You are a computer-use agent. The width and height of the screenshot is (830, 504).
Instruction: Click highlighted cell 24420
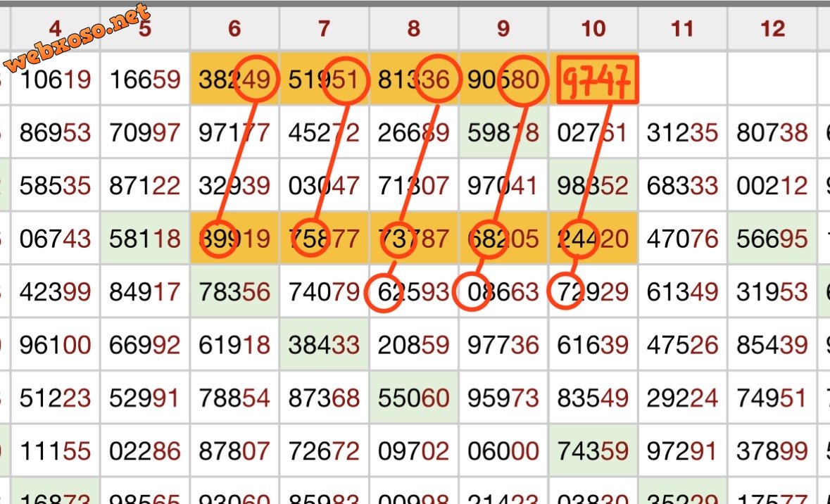pos(593,239)
